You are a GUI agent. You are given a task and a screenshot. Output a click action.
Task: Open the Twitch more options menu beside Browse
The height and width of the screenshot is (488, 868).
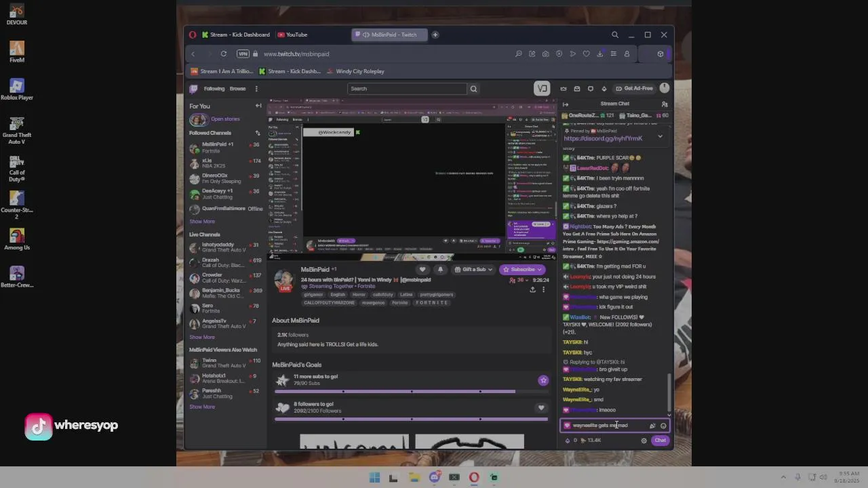[x=256, y=89]
